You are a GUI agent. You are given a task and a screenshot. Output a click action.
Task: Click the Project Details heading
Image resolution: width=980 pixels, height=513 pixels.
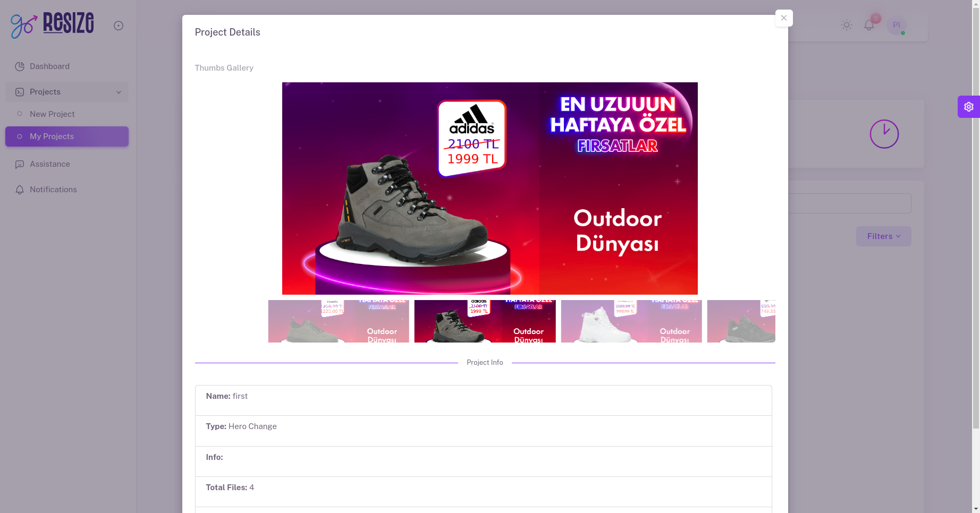[227, 32]
